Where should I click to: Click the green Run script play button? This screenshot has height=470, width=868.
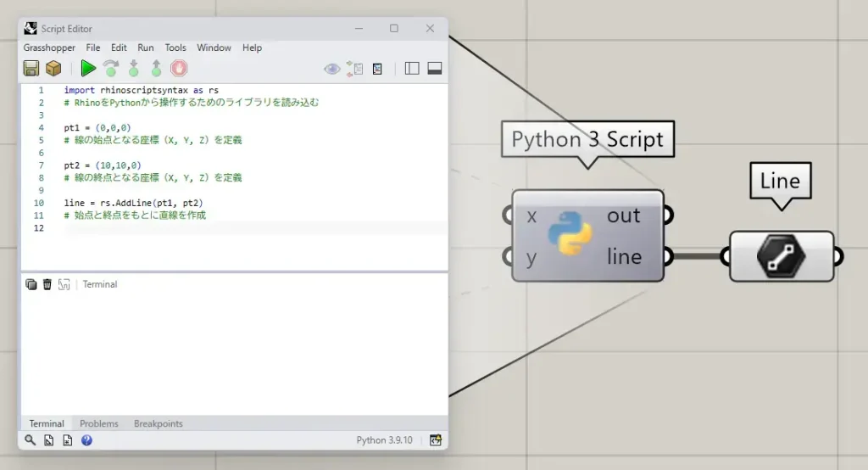[88, 69]
